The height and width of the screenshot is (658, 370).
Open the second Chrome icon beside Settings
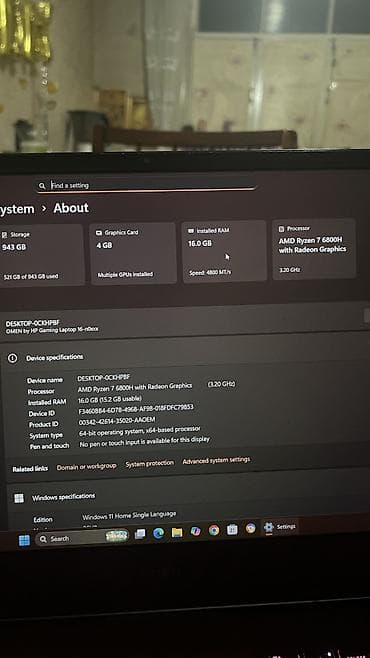[251, 528]
